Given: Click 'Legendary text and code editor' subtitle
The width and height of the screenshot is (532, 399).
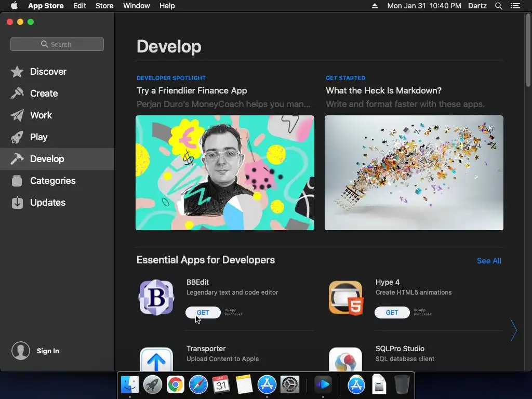Looking at the screenshot, I should pos(232,292).
